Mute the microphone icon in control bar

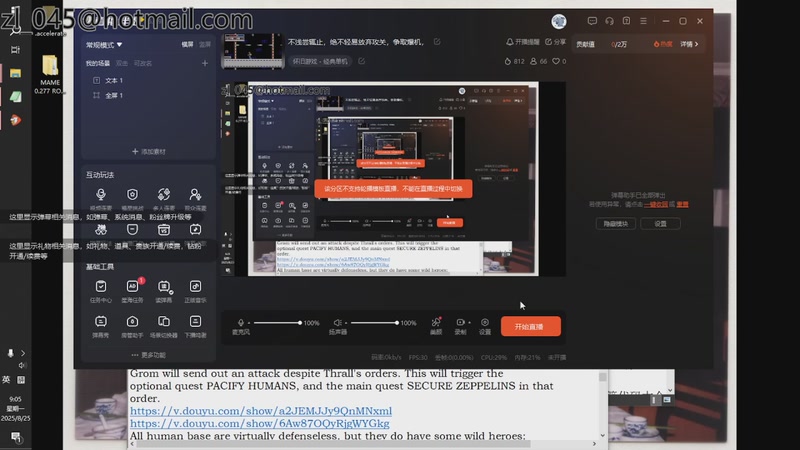(x=241, y=322)
